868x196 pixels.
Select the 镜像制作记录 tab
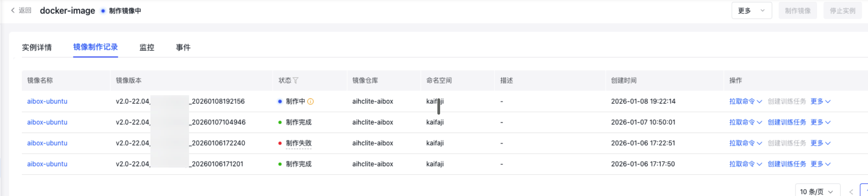click(x=95, y=47)
